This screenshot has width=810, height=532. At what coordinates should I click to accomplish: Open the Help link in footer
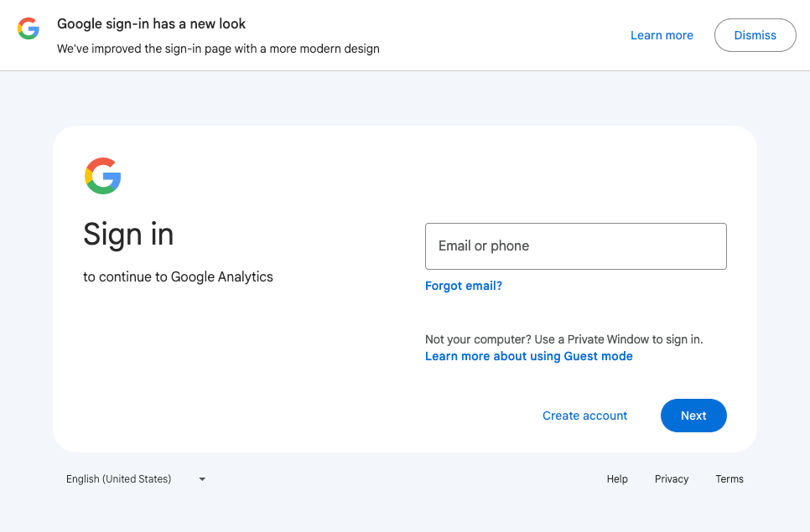(617, 479)
